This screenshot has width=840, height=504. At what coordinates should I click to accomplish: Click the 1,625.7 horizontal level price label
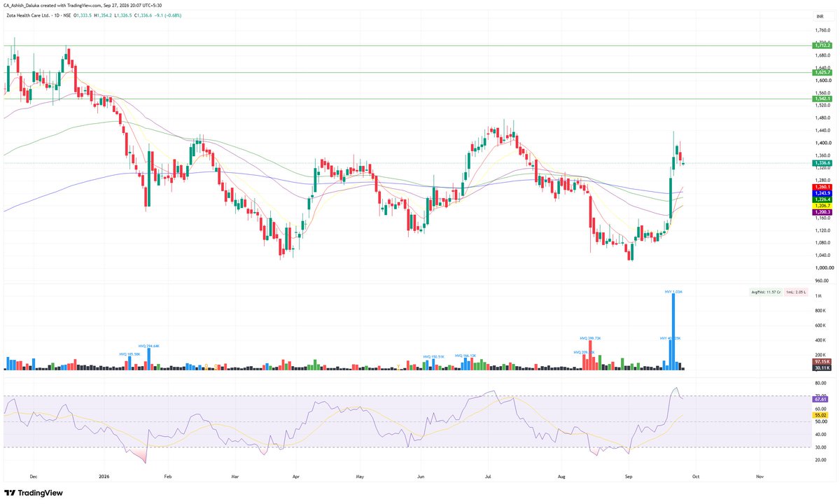tap(822, 72)
